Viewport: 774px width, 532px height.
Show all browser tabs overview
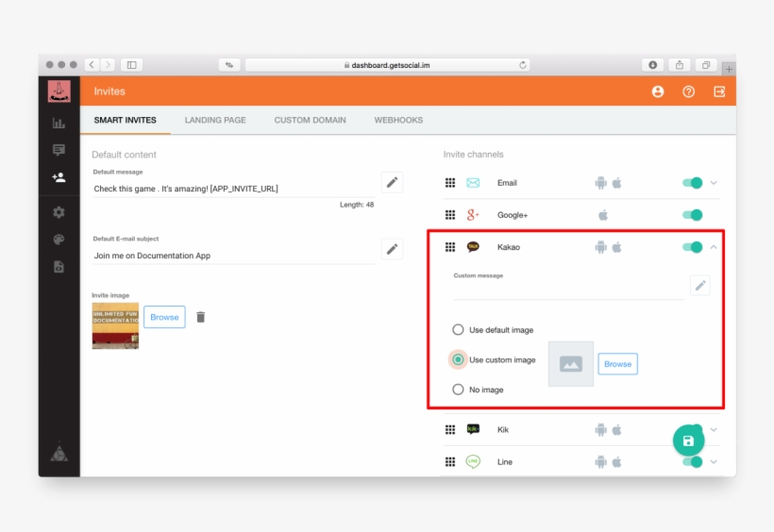point(706,65)
